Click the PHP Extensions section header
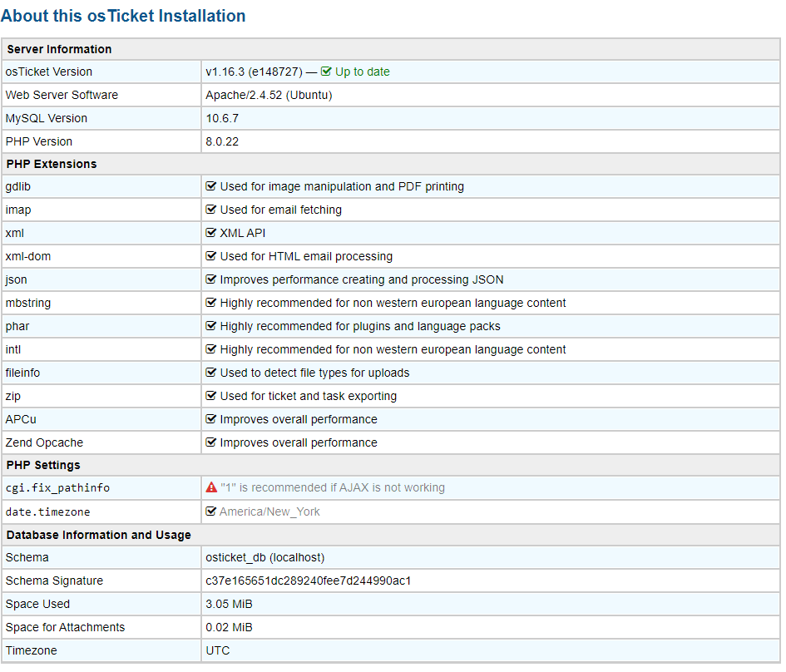 point(52,164)
